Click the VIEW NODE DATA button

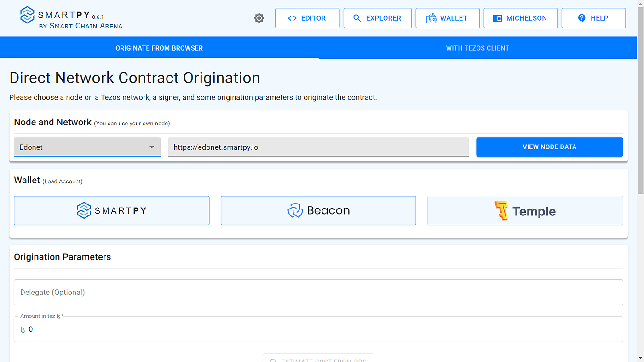pos(549,147)
